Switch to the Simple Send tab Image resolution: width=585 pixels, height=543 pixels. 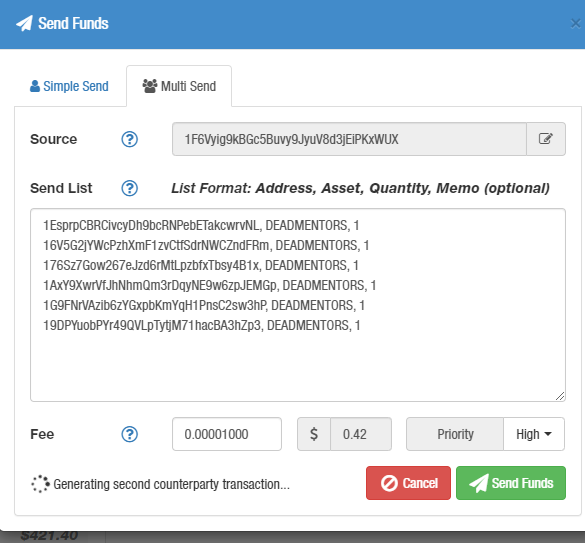tap(69, 86)
